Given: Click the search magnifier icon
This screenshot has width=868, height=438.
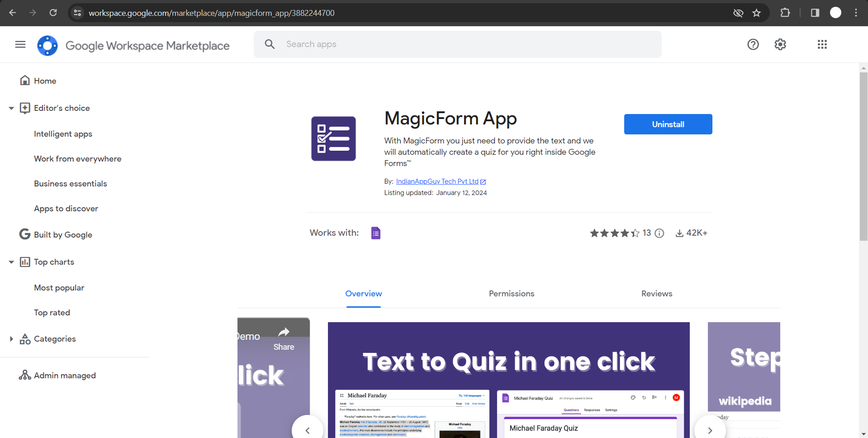Looking at the screenshot, I should pos(270,44).
